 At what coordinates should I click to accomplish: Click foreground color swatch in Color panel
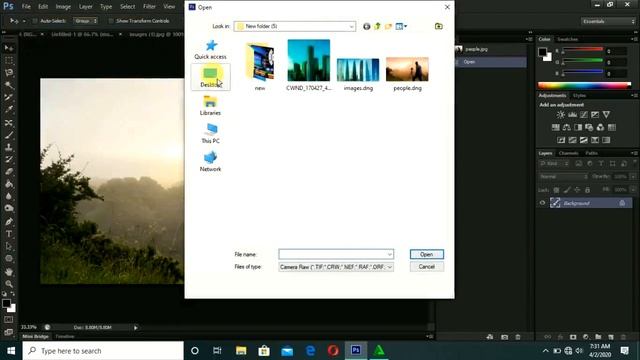click(542, 52)
